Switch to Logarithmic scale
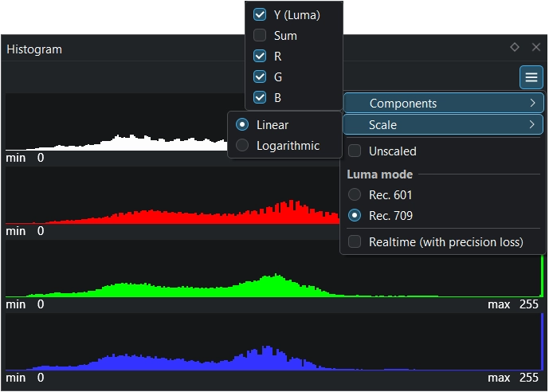Viewport: 549px width, 392px height. tap(242, 146)
